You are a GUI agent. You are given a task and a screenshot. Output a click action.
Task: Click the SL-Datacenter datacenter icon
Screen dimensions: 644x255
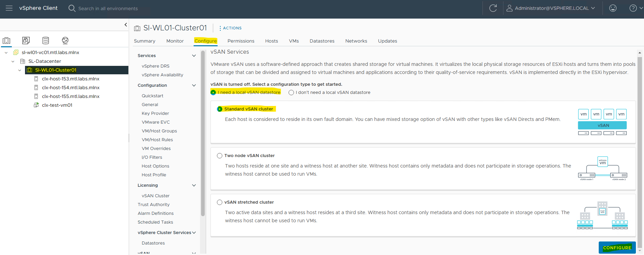pyautogui.click(x=23, y=61)
